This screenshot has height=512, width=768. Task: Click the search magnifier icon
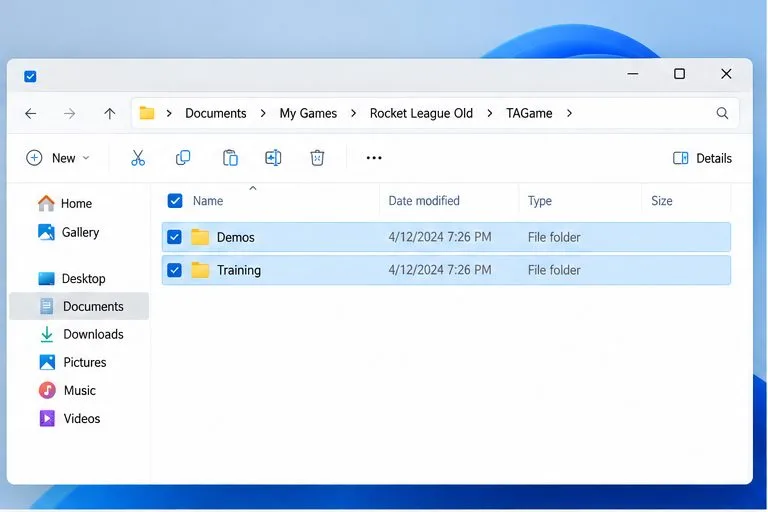[722, 113]
